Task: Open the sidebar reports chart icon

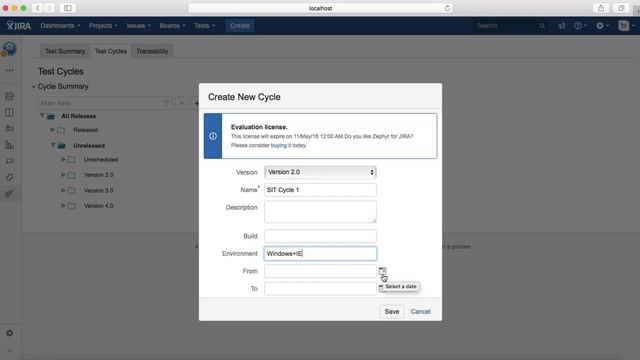Action: click(9, 145)
